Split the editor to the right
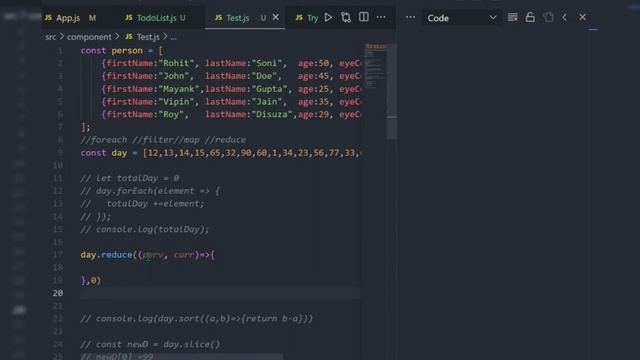The height and width of the screenshot is (360, 640). point(364,17)
